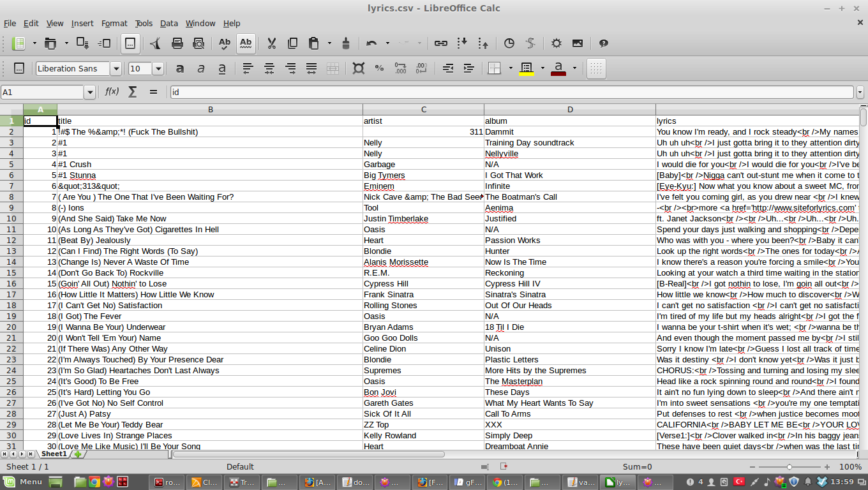Viewport: 868px width, 490px height.
Task: Click the Spelling check Ab icon
Action: click(224, 43)
